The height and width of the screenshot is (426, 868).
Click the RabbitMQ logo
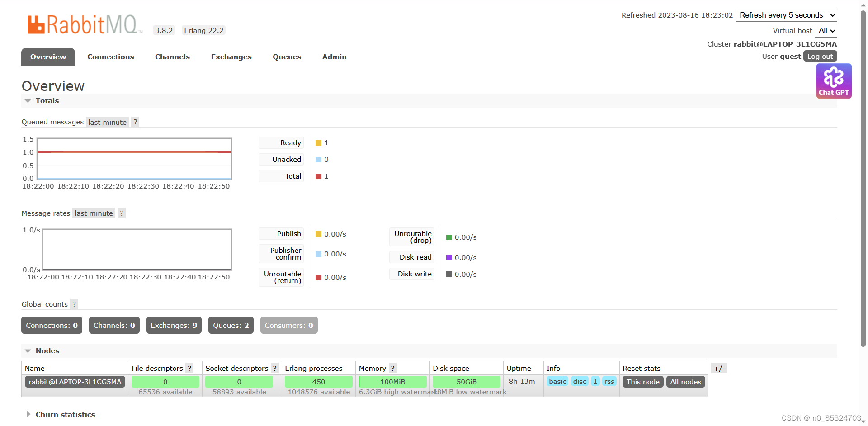85,25
